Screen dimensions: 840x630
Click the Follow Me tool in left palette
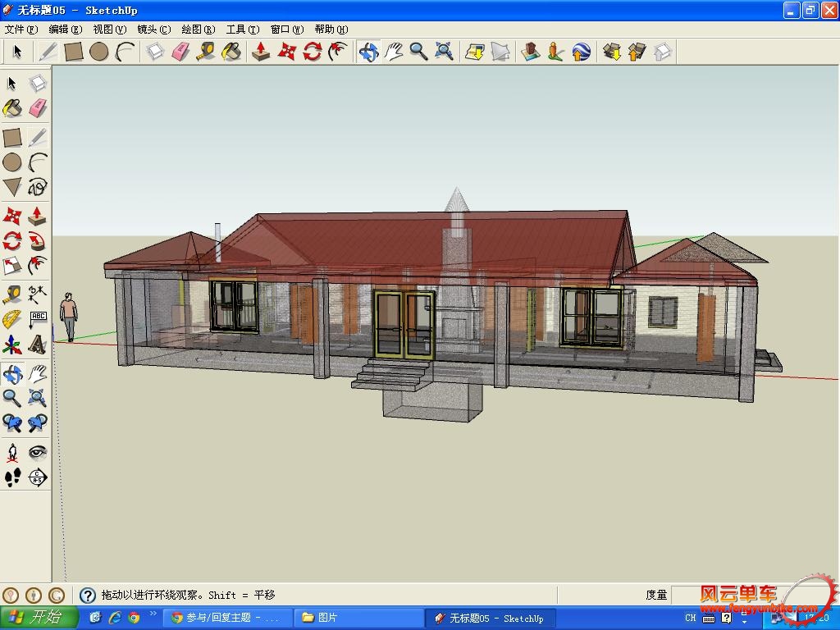click(x=38, y=241)
